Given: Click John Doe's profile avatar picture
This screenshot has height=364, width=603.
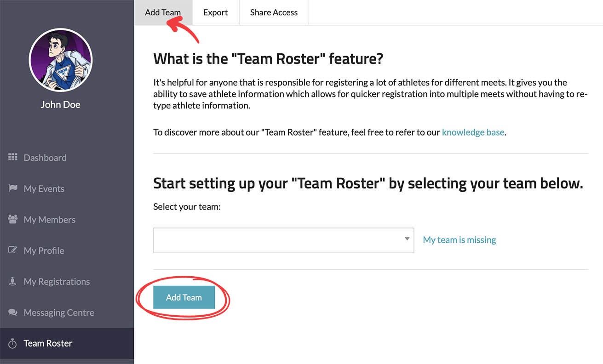Looking at the screenshot, I should pyautogui.click(x=61, y=61).
